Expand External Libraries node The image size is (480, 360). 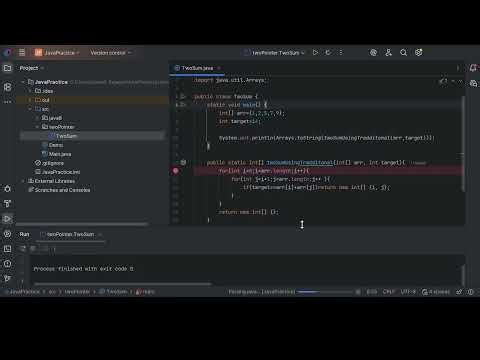(23, 181)
